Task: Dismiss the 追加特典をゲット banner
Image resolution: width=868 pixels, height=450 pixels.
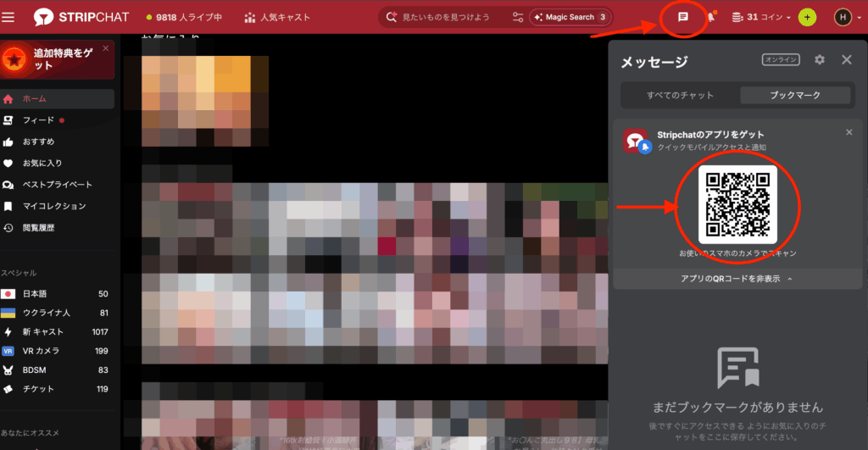Action: pos(106,48)
